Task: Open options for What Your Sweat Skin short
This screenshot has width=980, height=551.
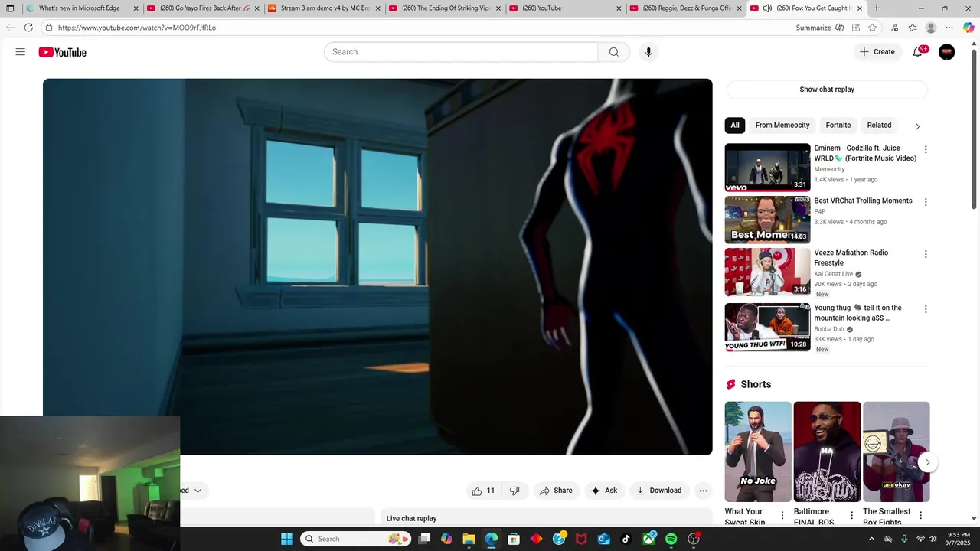Action: (782, 516)
